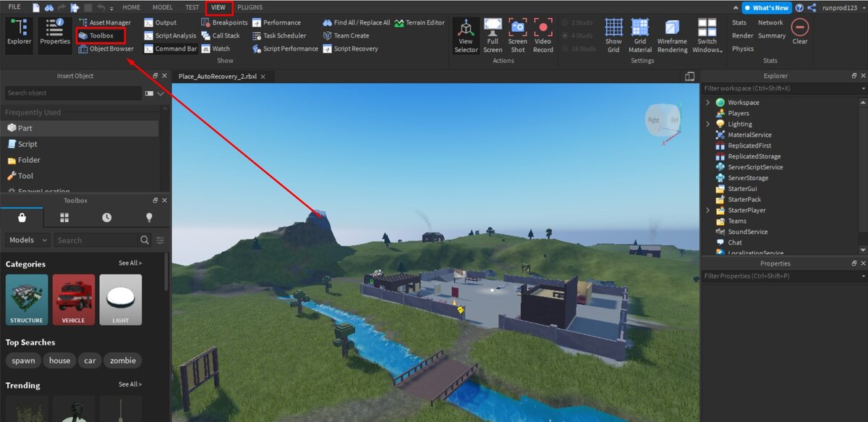The height and width of the screenshot is (422, 868).
Task: Open Toolbox search filter options
Action: [x=161, y=240]
